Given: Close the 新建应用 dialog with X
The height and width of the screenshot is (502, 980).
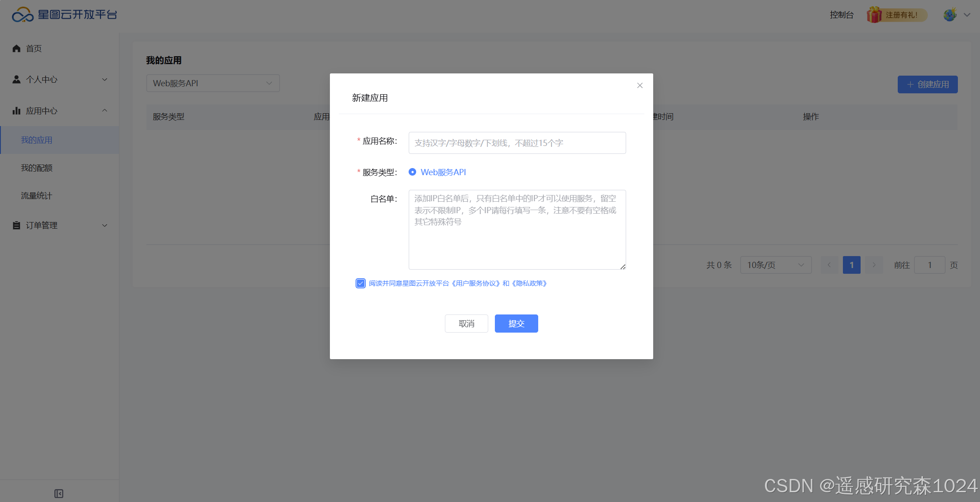Looking at the screenshot, I should pyautogui.click(x=639, y=85).
